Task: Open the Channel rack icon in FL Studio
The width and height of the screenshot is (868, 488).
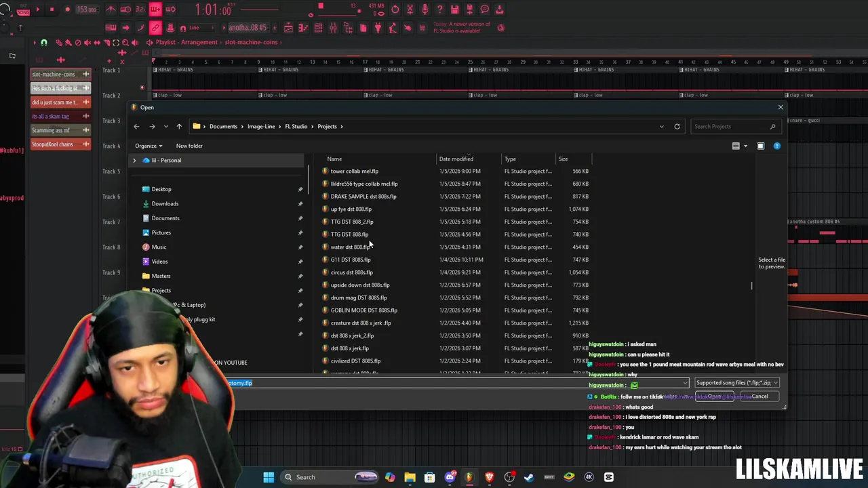Action: click(x=318, y=28)
